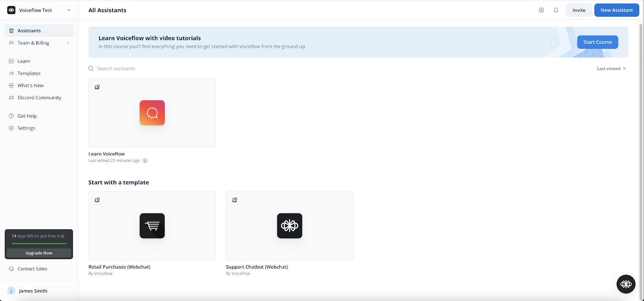
Task: Click the Support Chatbot (Webchat) title
Action: pyautogui.click(x=257, y=267)
